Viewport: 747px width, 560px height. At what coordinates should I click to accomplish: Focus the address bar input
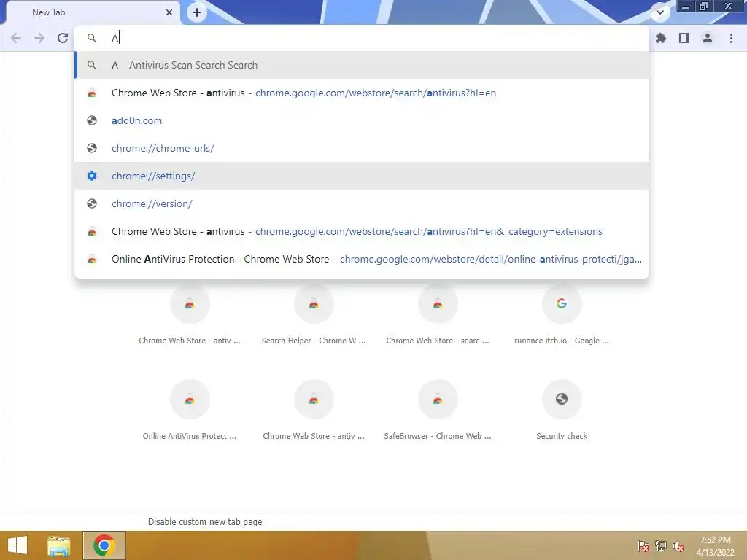pos(362,38)
